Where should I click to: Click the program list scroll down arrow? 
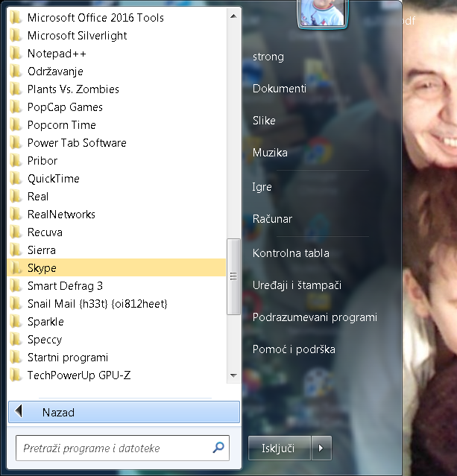pos(233,375)
